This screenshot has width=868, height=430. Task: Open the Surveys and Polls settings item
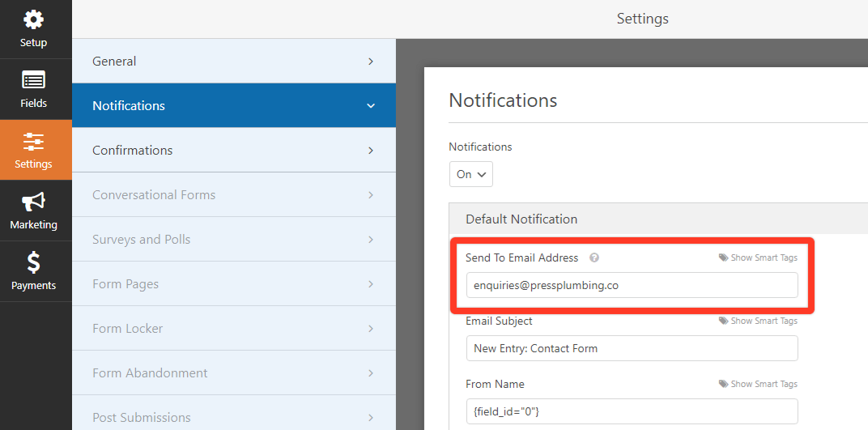pos(234,240)
